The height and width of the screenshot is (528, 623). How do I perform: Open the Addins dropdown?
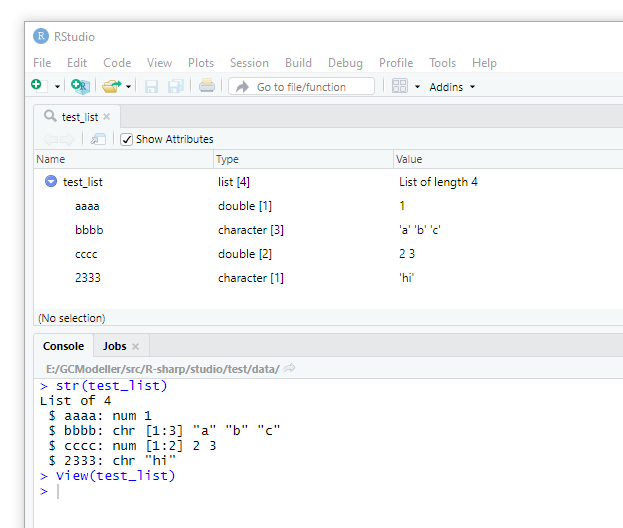point(452,87)
